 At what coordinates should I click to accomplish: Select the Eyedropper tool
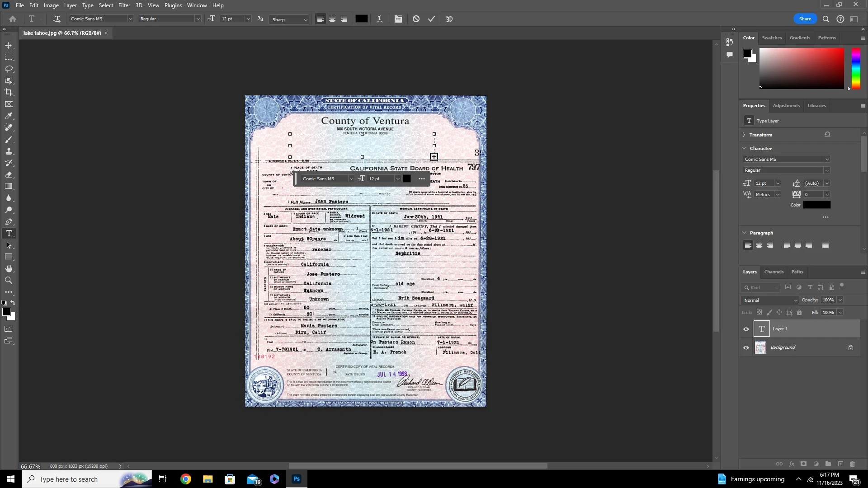coord(9,116)
